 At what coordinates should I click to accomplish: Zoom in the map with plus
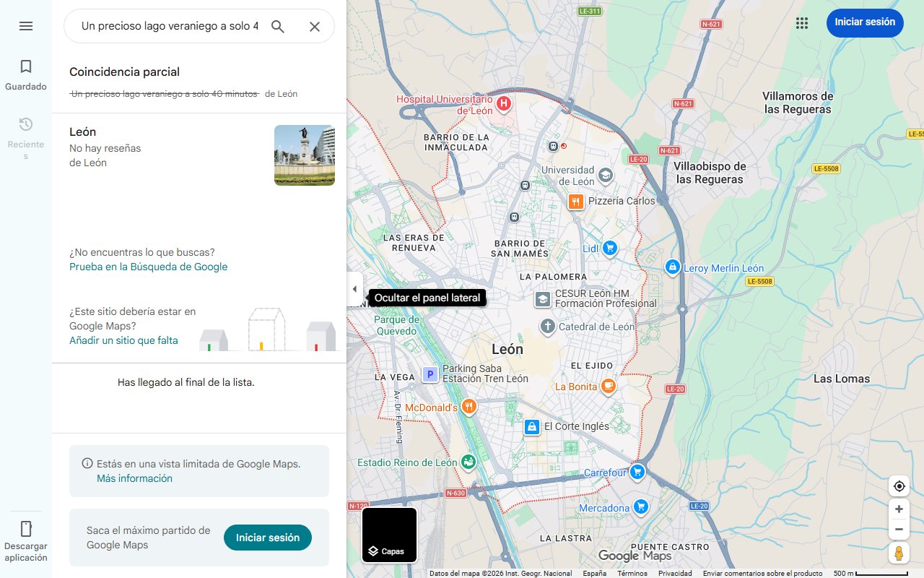(899, 509)
